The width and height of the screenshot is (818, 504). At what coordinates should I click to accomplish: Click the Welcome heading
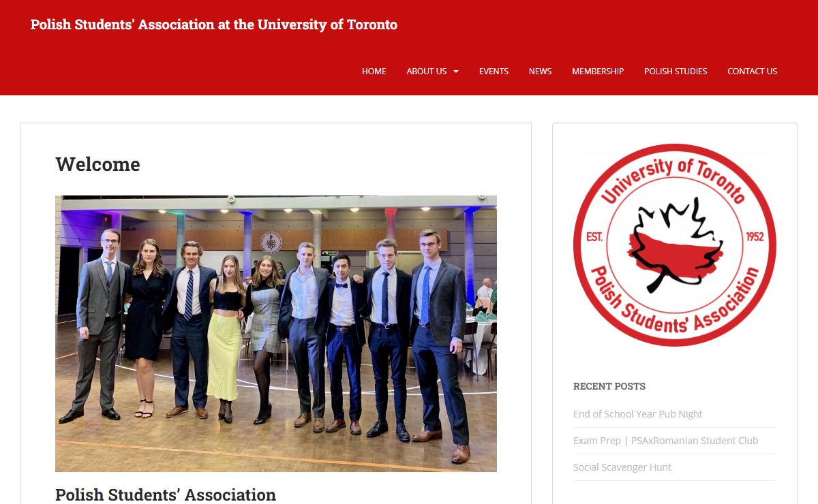[x=97, y=164]
